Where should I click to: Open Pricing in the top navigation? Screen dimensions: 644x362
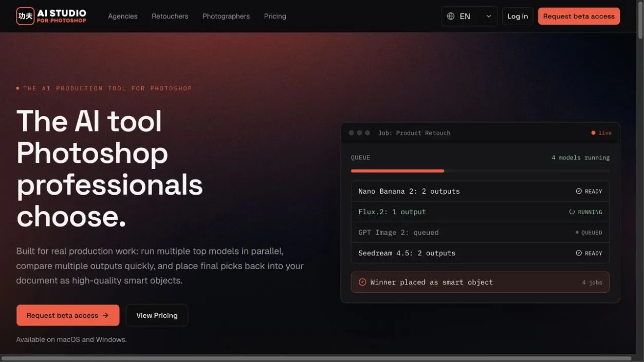pos(275,16)
